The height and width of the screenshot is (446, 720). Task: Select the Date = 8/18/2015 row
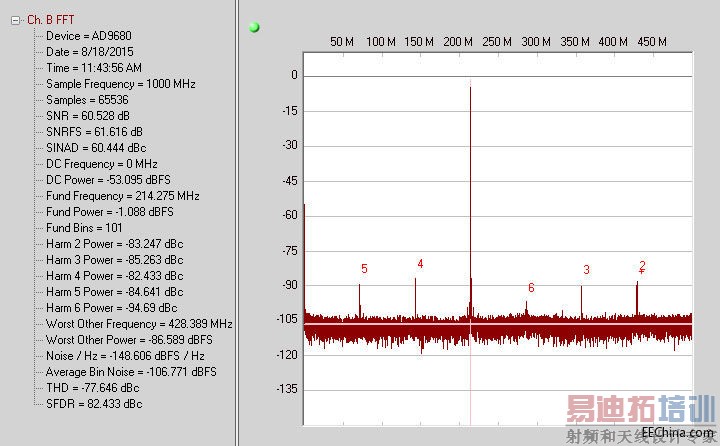(90, 52)
